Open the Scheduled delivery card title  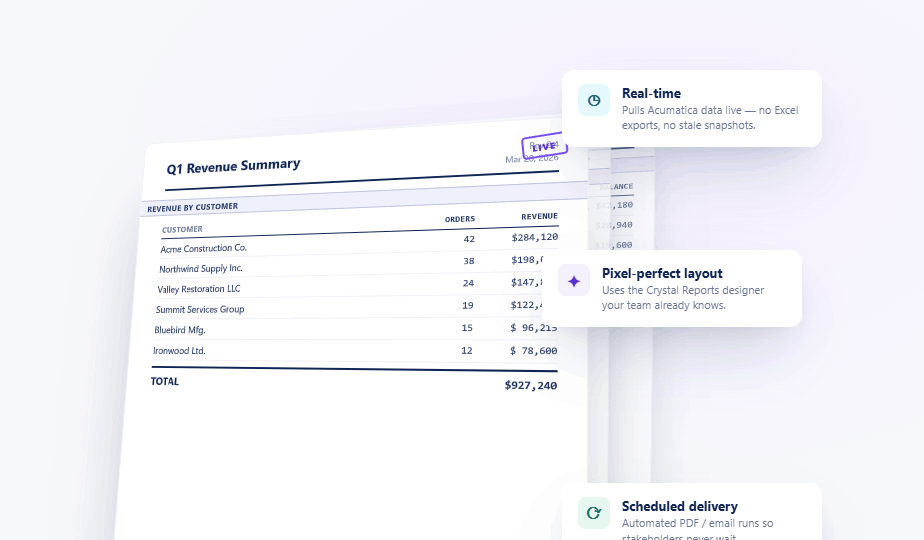click(x=679, y=506)
